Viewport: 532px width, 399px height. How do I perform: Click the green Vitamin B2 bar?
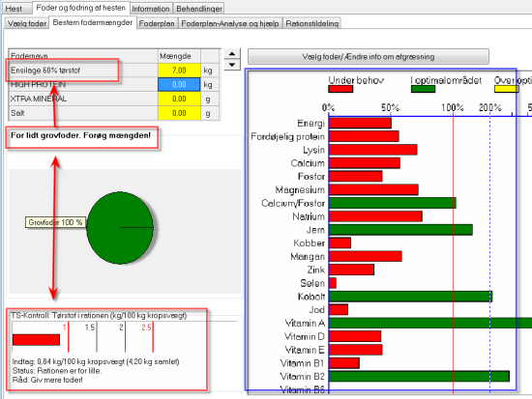coord(419,376)
